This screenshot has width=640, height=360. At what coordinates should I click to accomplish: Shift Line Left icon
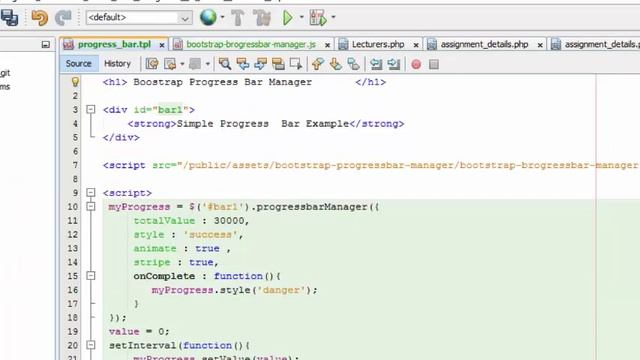point(376,64)
